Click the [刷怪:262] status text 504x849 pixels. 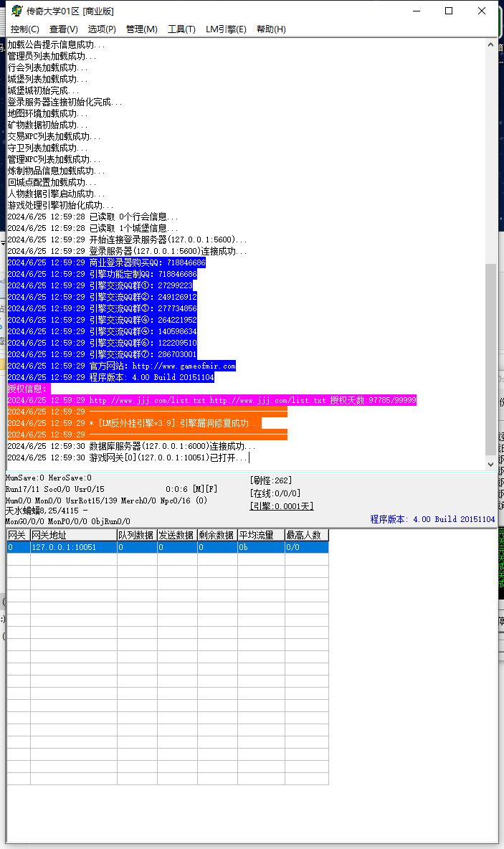(x=271, y=480)
